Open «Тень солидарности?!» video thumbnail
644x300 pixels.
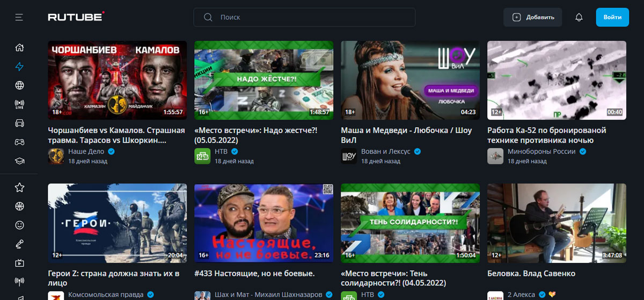click(x=410, y=223)
